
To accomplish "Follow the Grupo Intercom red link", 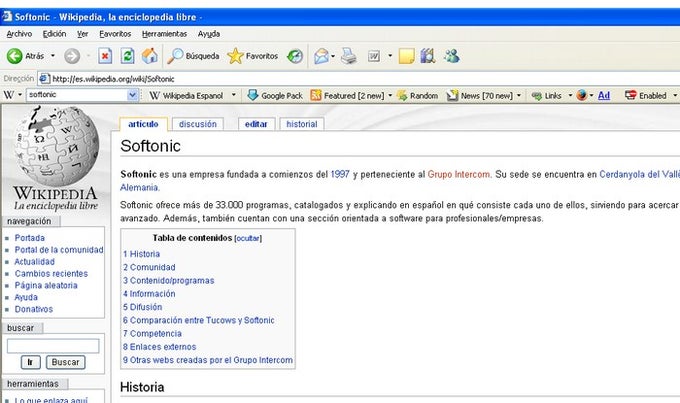I will point(459,174).
